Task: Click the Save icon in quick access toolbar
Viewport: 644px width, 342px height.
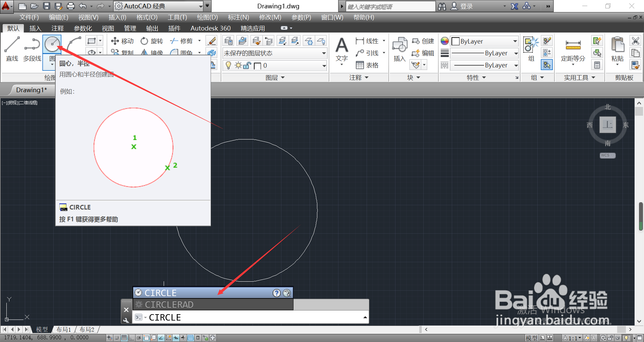Action: click(x=47, y=6)
